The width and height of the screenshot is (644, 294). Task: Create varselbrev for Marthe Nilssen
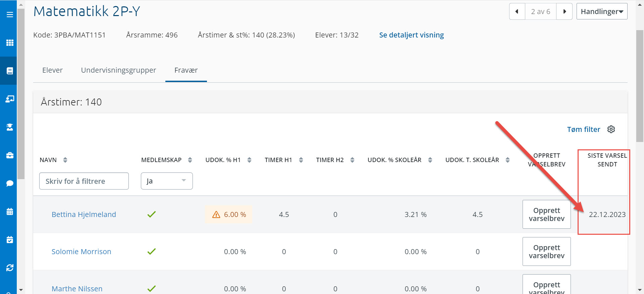(546, 285)
